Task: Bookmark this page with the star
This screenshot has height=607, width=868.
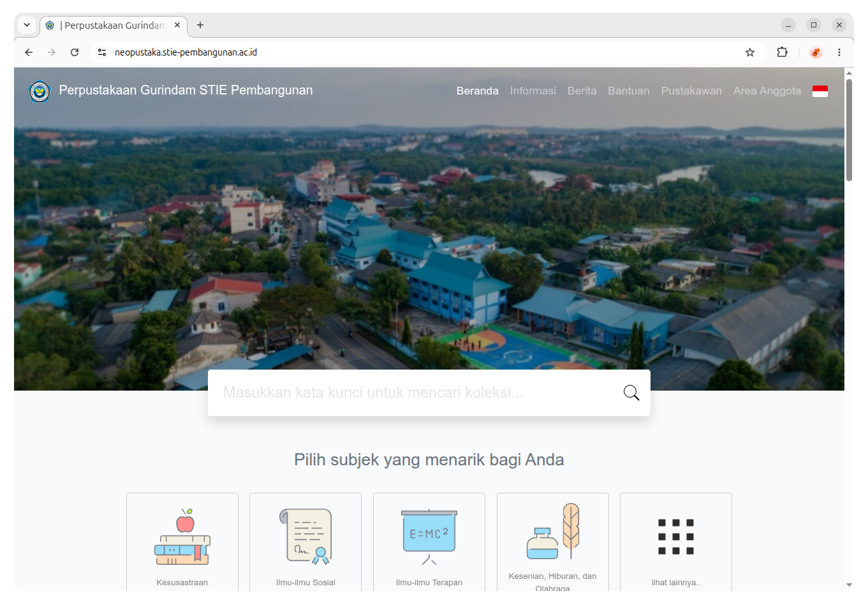Action: point(750,52)
